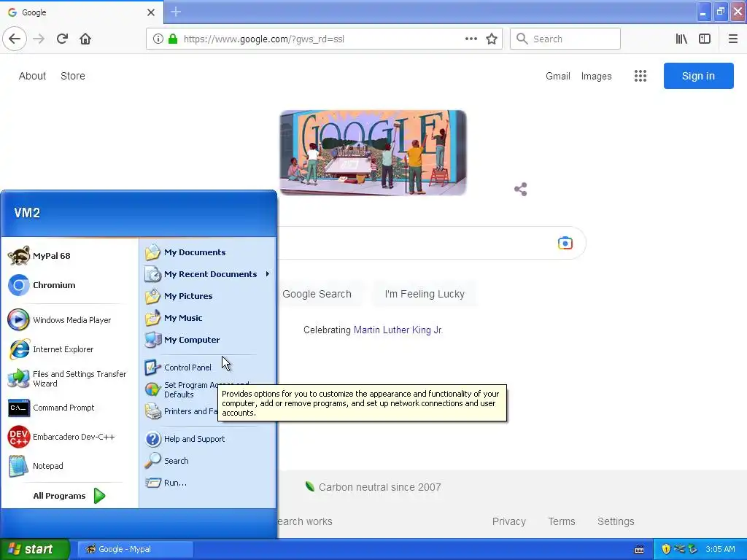Click Carbon neutral since 2007 link

point(373,487)
